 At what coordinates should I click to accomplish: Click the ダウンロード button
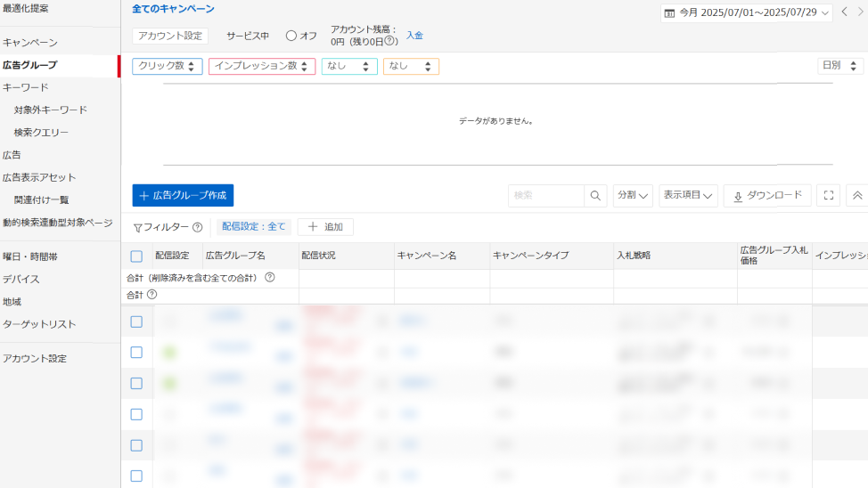(x=767, y=195)
